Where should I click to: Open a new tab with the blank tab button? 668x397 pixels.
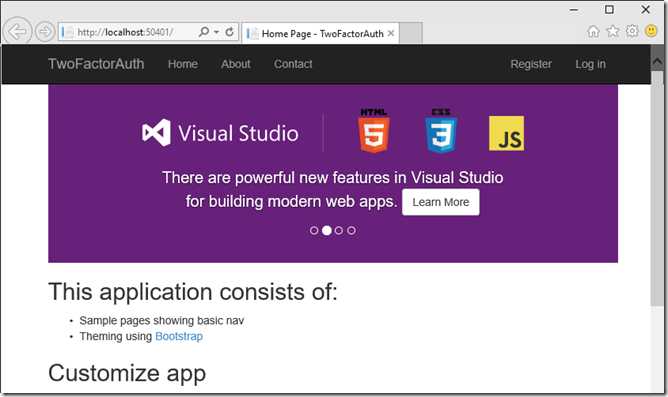click(411, 33)
